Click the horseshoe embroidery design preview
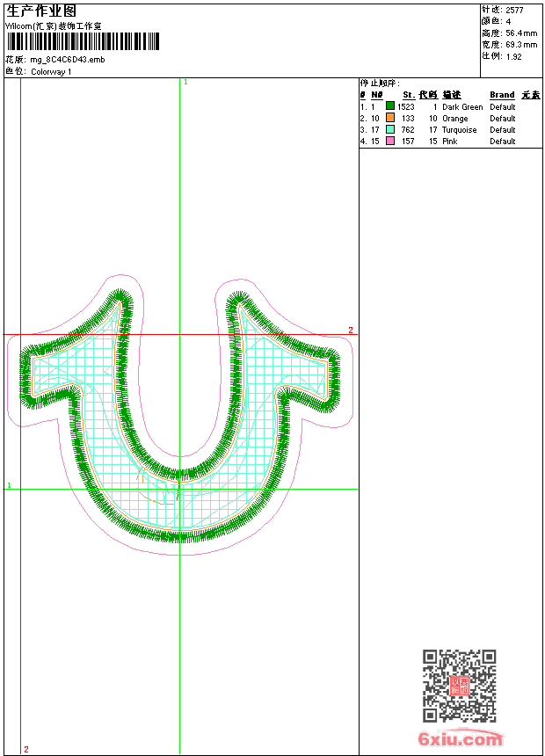Image resolution: width=545 pixels, height=756 pixels. tap(179, 415)
